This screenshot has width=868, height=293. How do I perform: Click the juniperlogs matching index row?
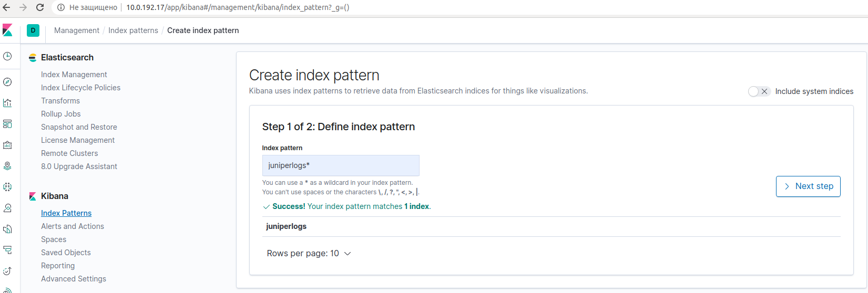(x=551, y=226)
